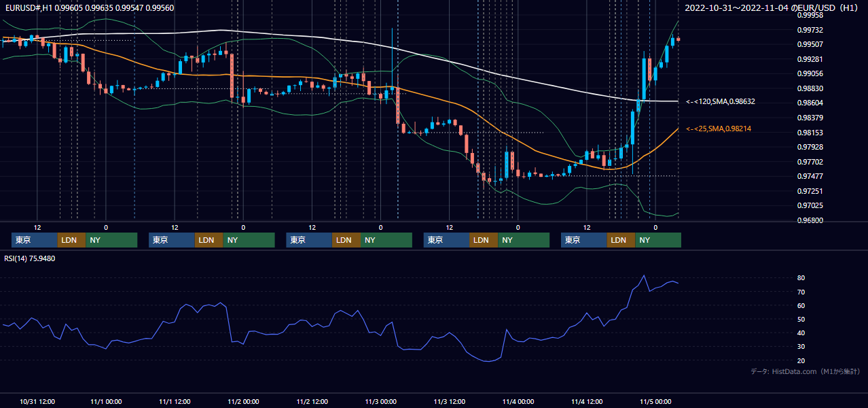Click the RSI(14) 75.9480 indicator label
The width and height of the screenshot is (868, 408).
29,258
